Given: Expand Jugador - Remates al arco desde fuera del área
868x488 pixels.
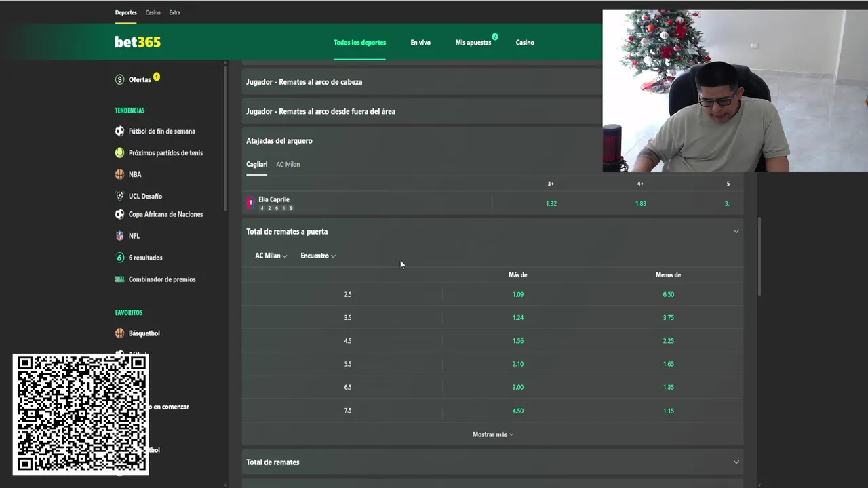Looking at the screenshot, I should [422, 111].
